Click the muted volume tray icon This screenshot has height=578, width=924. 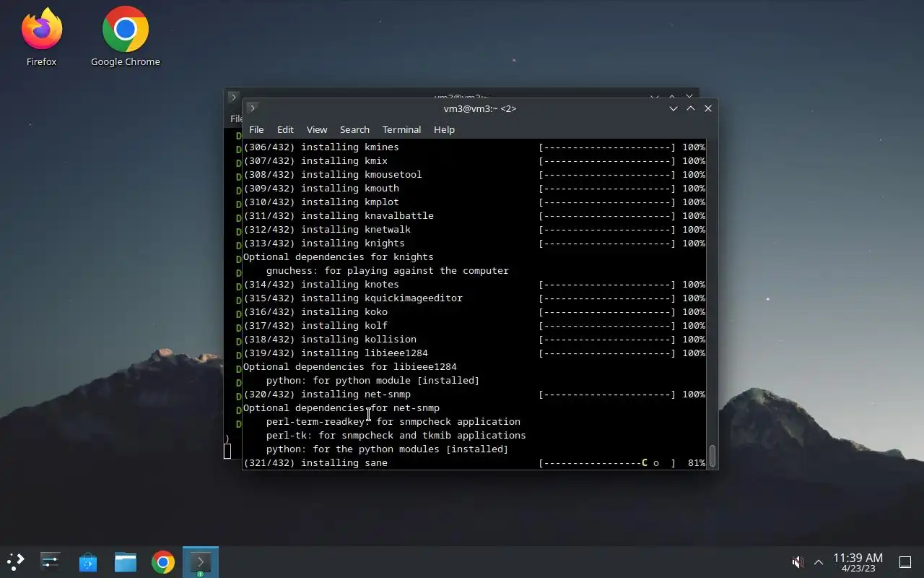(798, 562)
